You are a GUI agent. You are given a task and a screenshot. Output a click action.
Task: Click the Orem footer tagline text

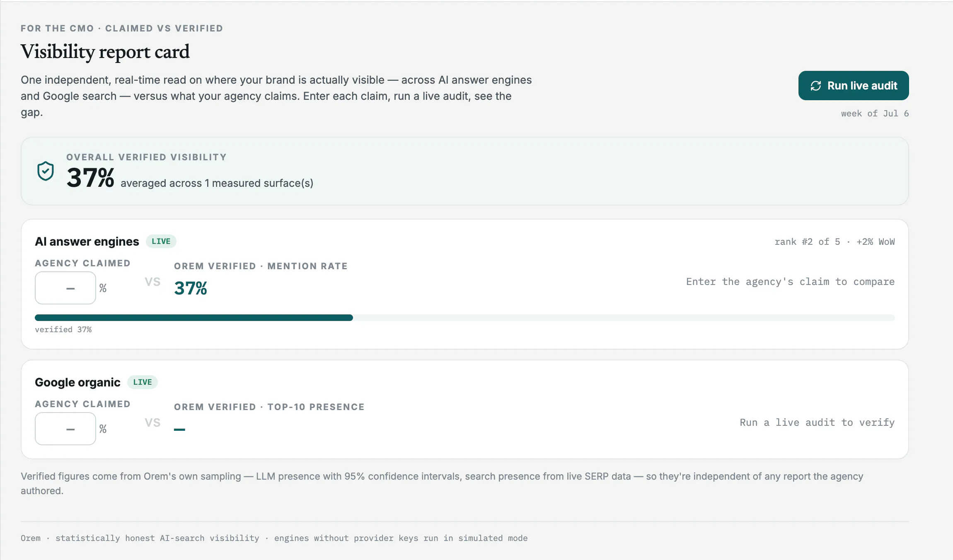click(274, 538)
